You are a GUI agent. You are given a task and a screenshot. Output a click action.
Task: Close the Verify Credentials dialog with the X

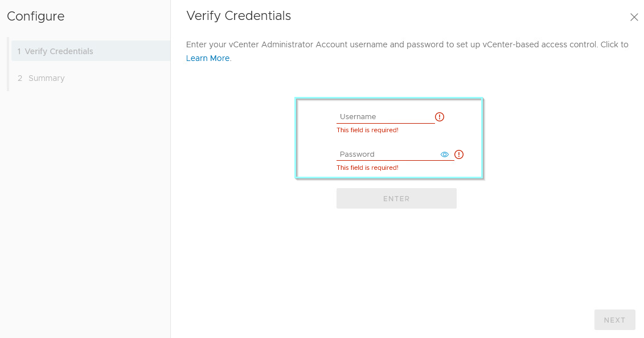point(634,17)
